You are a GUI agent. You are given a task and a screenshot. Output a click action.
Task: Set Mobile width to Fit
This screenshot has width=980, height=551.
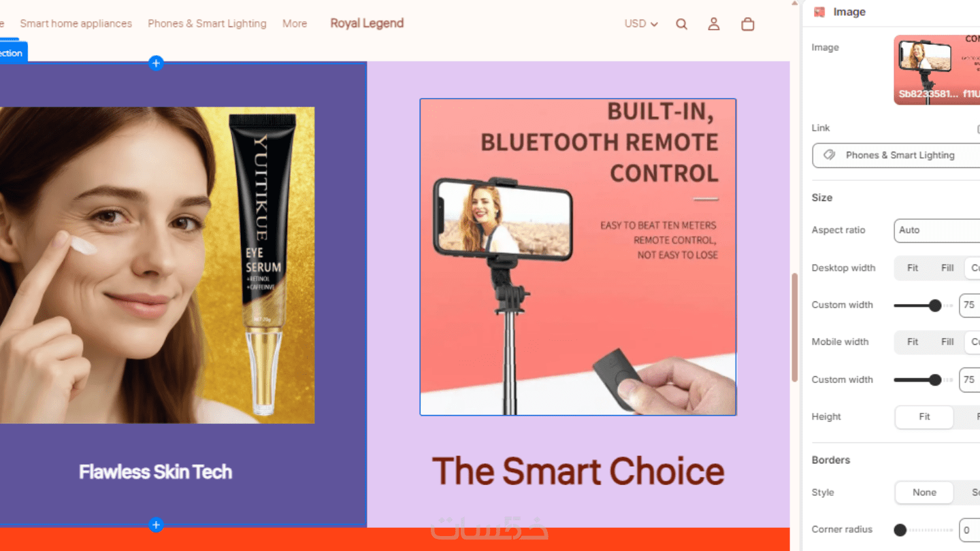tap(913, 342)
